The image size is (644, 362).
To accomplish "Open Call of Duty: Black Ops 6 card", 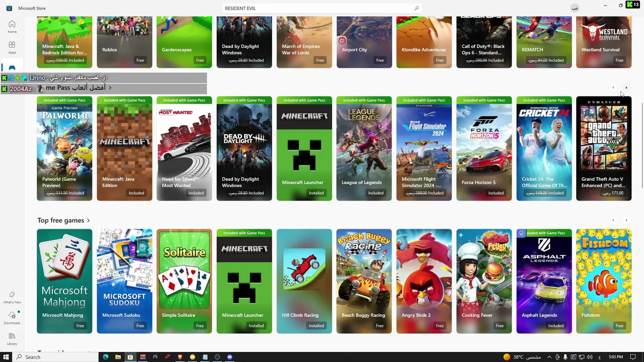I will pyautogui.click(x=484, y=42).
